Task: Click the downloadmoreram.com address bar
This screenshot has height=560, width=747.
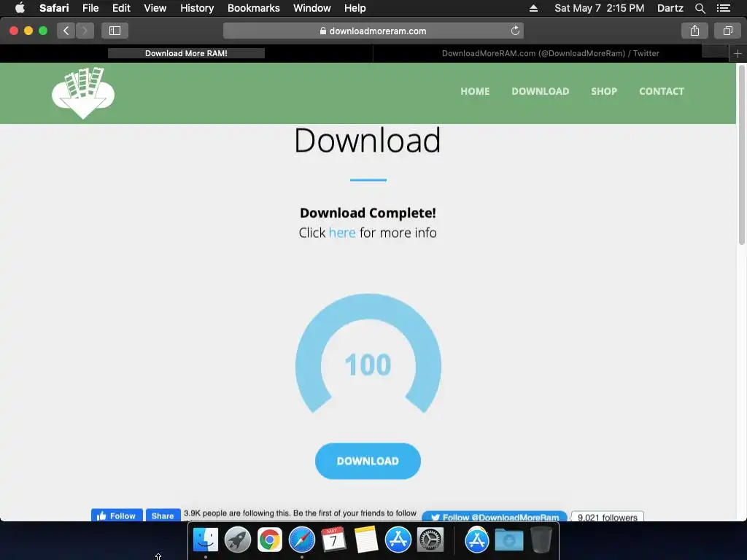Action: (373, 31)
